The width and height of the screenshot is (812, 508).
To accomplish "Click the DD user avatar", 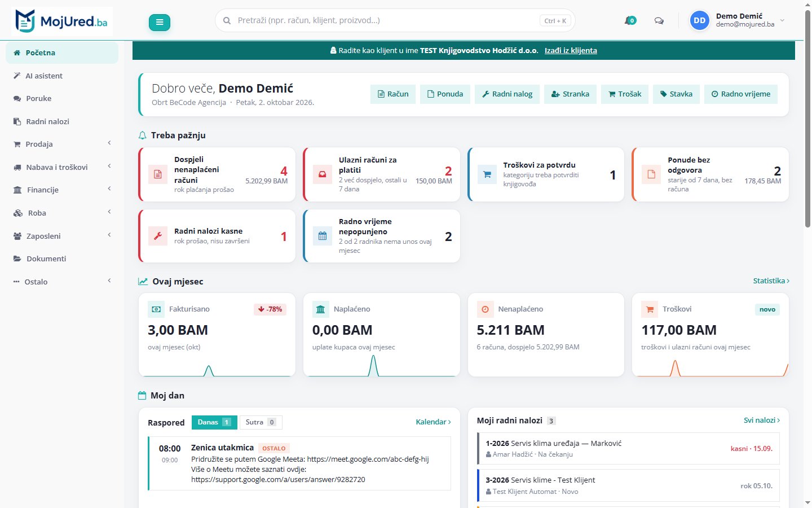I will point(700,20).
